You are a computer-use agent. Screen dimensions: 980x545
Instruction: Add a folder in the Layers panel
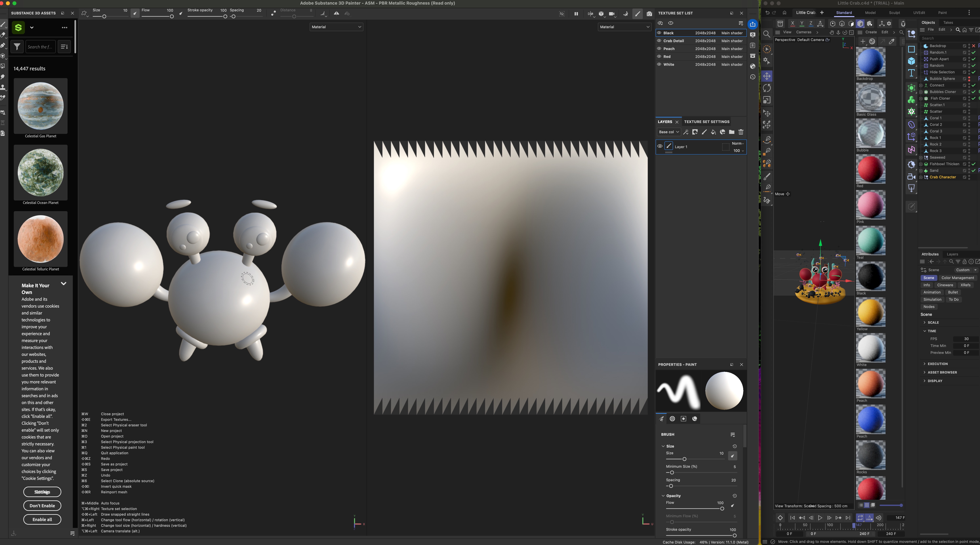732,132
